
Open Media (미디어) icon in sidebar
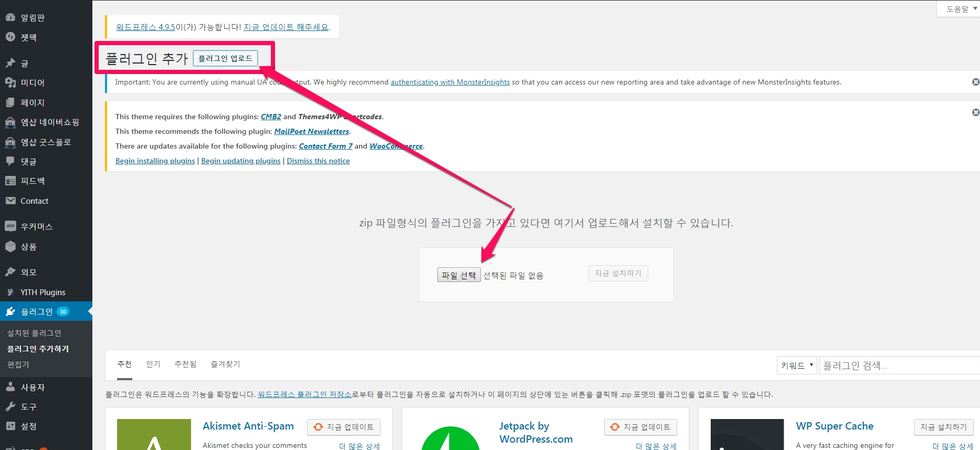click(10, 82)
